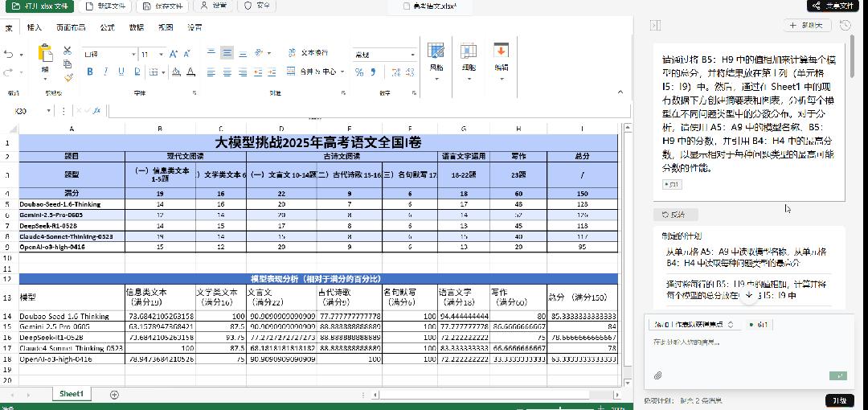
Task: Click the increase decimal icon
Action: pos(395,72)
